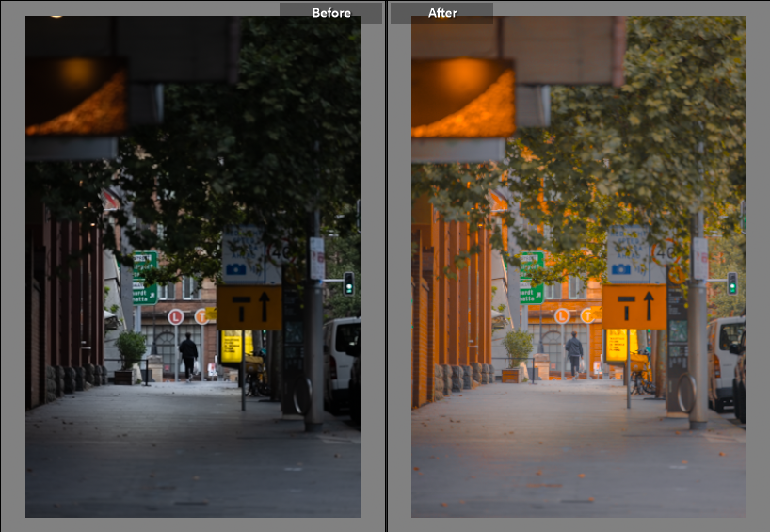This screenshot has height=532, width=770.
Task: Click the green traffic light in After photo
Action: (732, 282)
